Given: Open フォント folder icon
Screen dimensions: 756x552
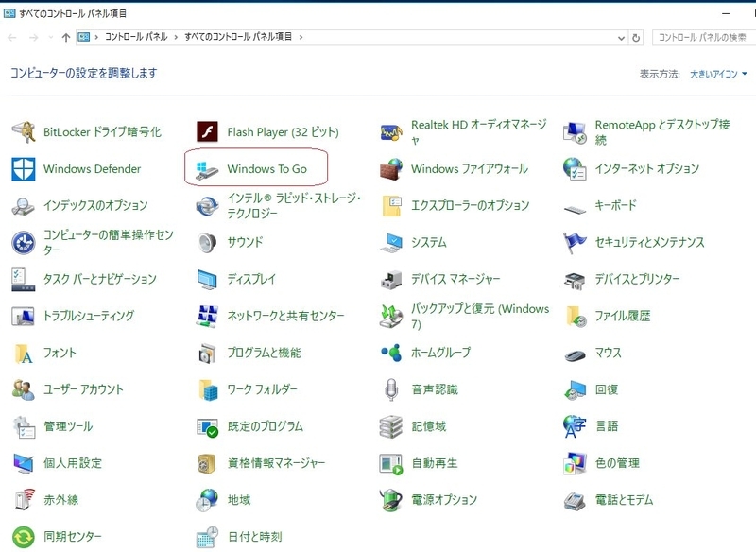Looking at the screenshot, I should [x=23, y=353].
